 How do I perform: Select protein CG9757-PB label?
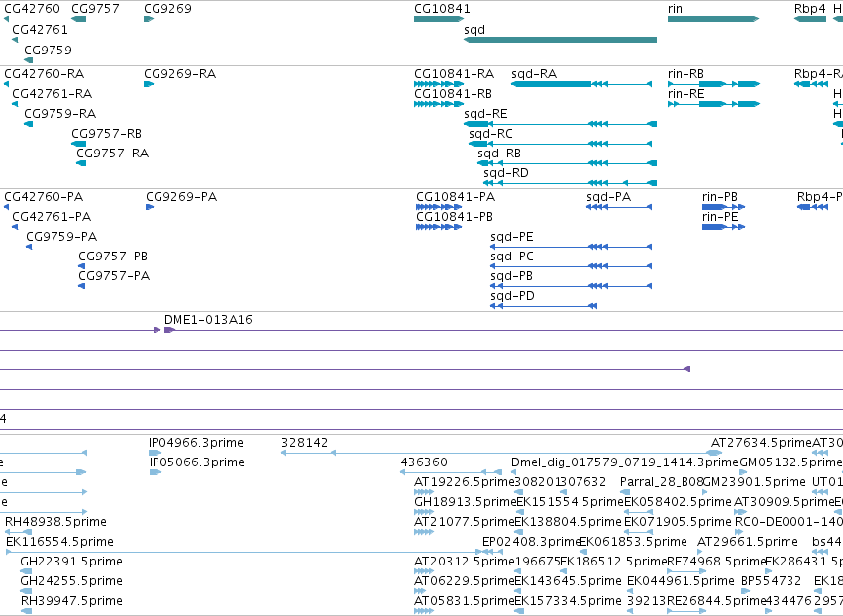[x=113, y=257]
